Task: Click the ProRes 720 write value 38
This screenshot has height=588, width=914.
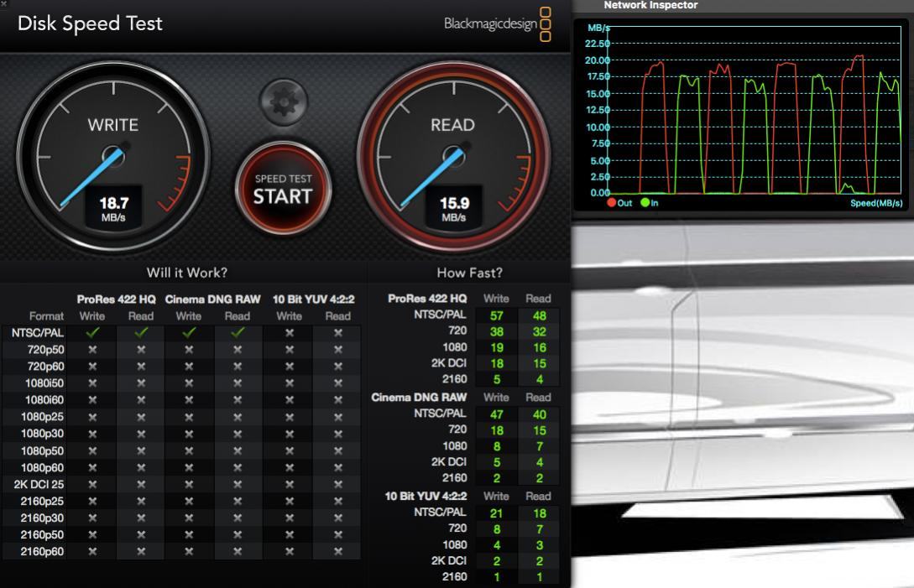Action: click(x=497, y=331)
